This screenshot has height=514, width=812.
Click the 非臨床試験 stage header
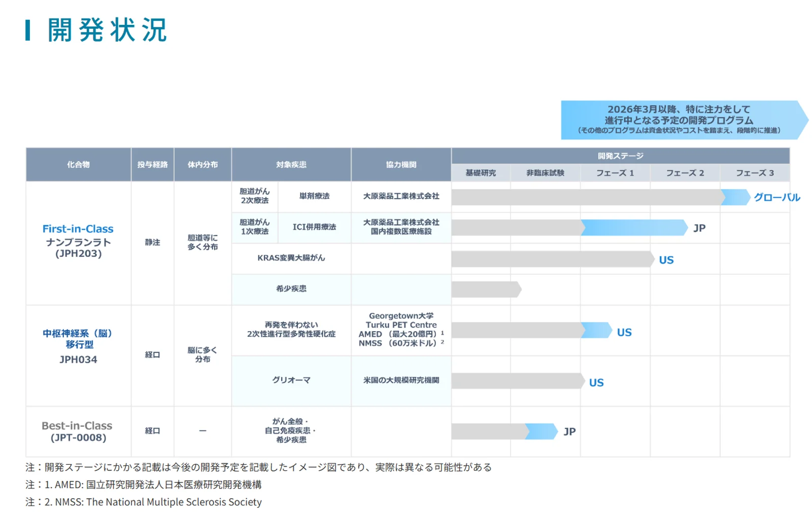545,173
